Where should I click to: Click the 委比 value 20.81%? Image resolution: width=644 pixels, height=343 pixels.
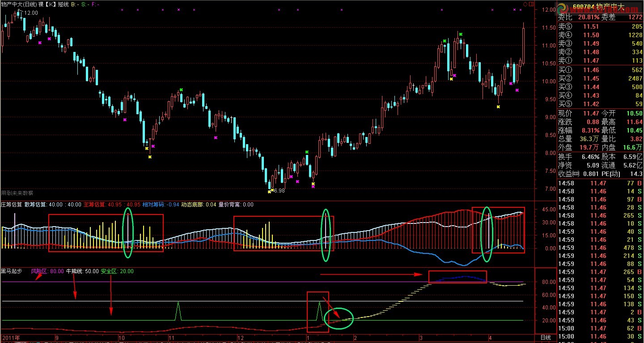pos(589,17)
